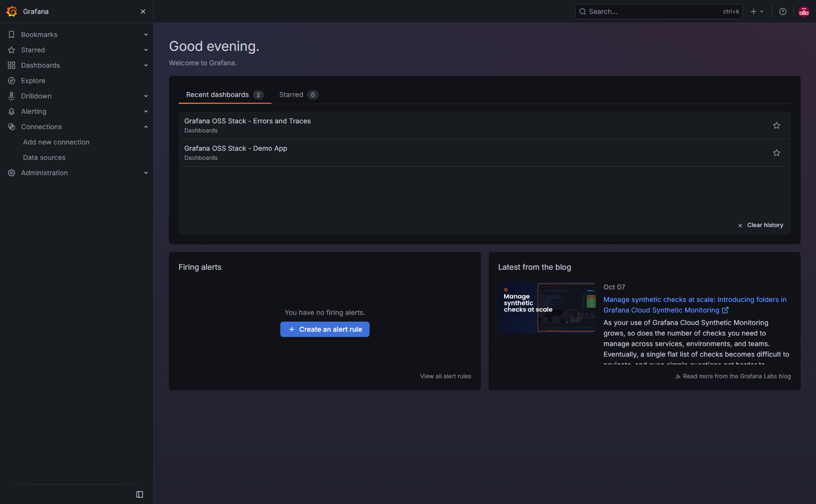Switch to the Starred tab
This screenshot has height=504, width=816.
pos(299,95)
